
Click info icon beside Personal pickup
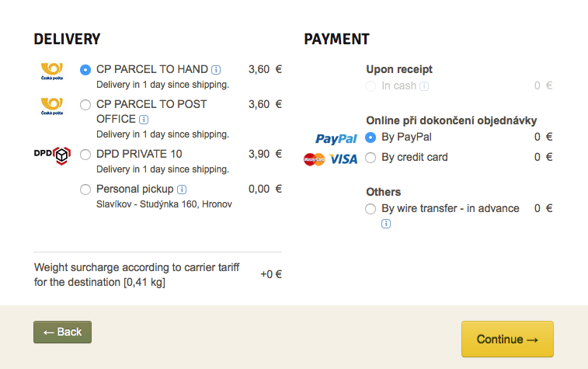pyautogui.click(x=182, y=189)
